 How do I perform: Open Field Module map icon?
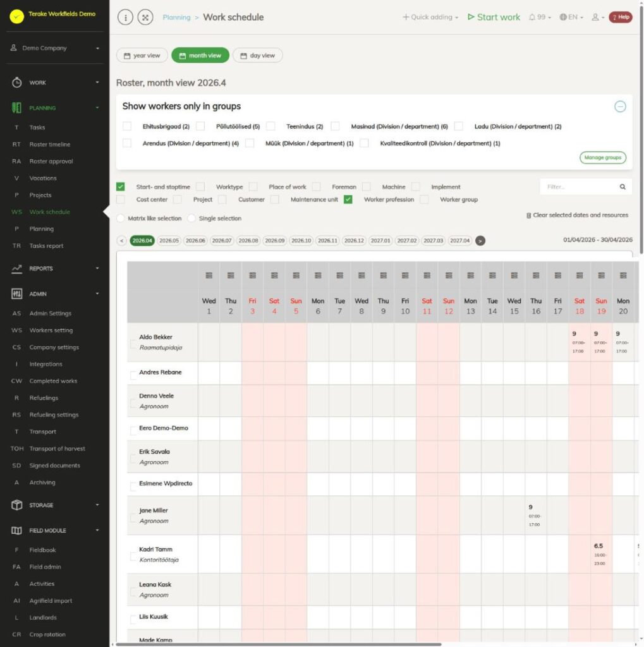coord(17,531)
